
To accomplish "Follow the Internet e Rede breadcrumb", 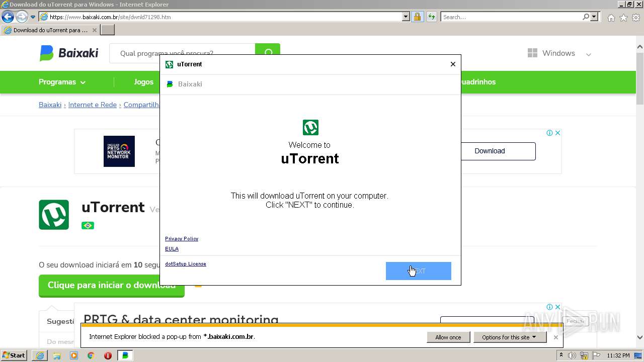I will point(92,105).
